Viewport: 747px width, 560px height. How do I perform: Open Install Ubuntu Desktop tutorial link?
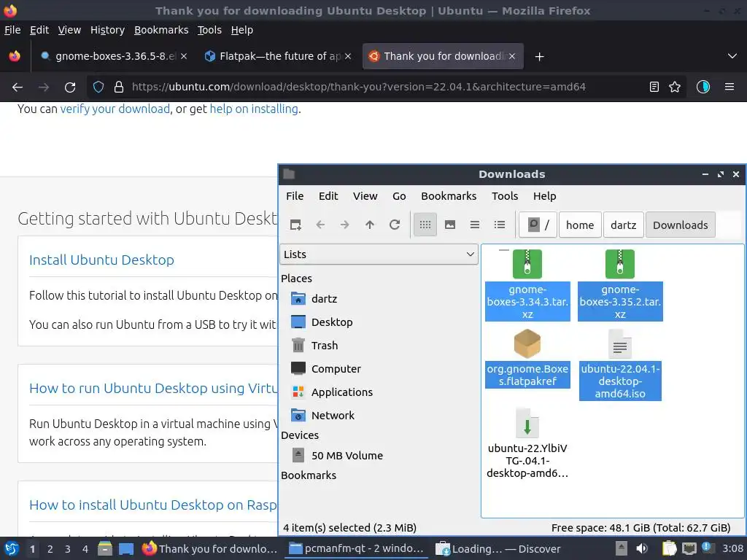(101, 260)
